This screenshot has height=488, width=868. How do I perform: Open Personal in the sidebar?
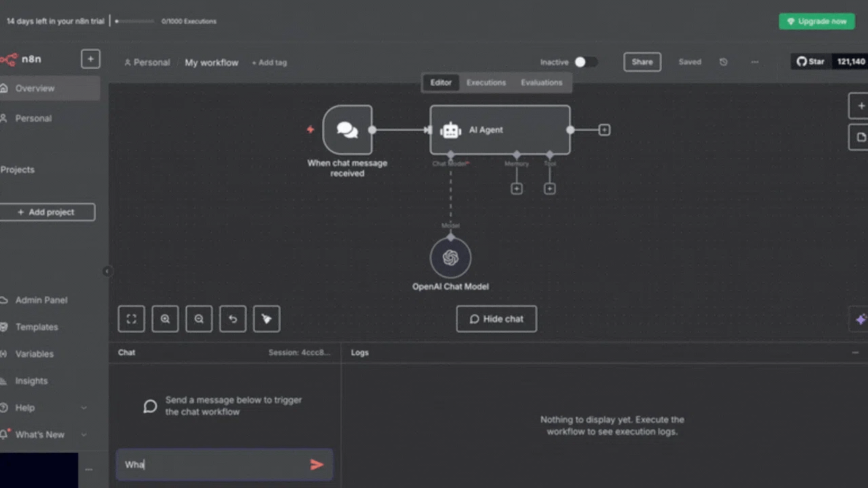tap(50, 118)
